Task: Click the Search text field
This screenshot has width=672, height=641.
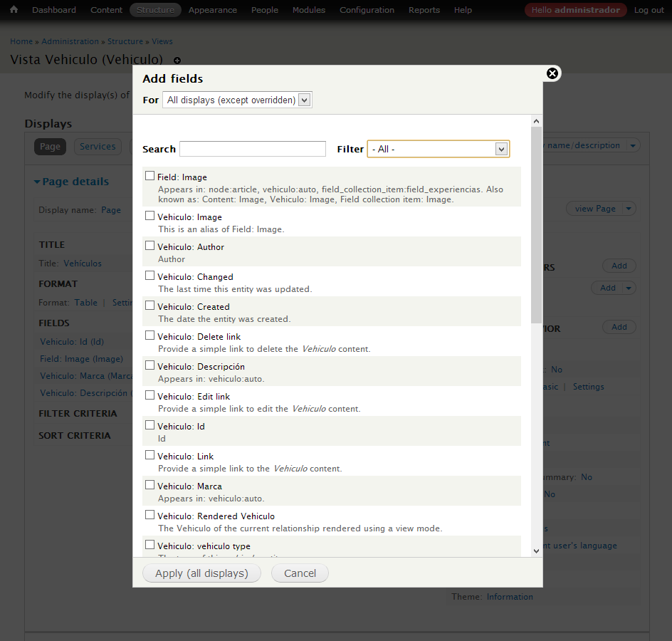Action: [253, 149]
